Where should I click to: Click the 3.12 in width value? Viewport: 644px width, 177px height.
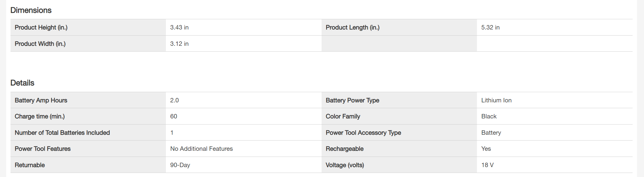[x=179, y=44]
